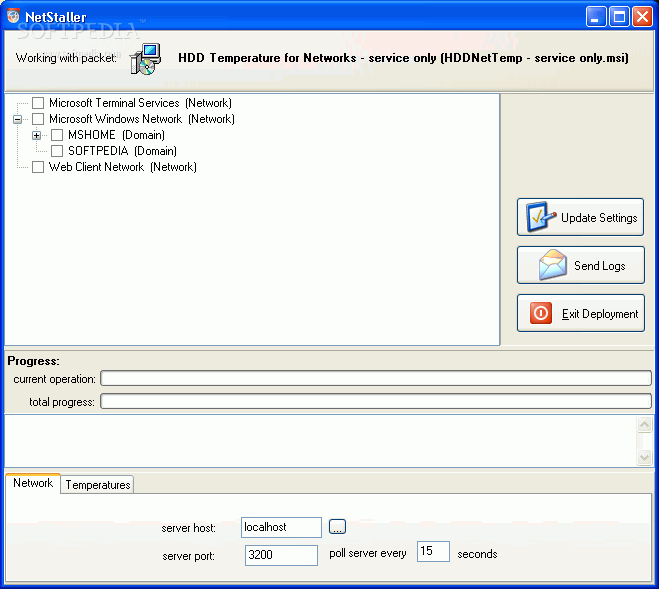659x589 pixels.
Task: Select the 'MSHOME (Domain)' row text
Action: point(116,135)
